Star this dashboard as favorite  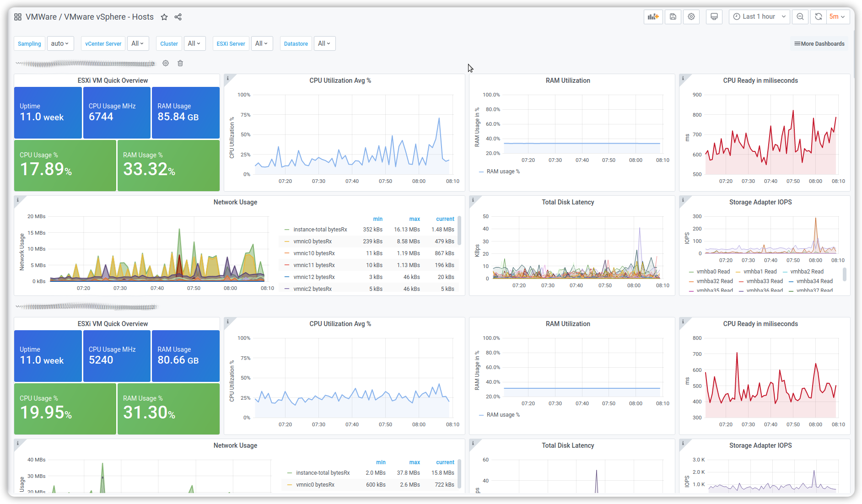click(164, 17)
